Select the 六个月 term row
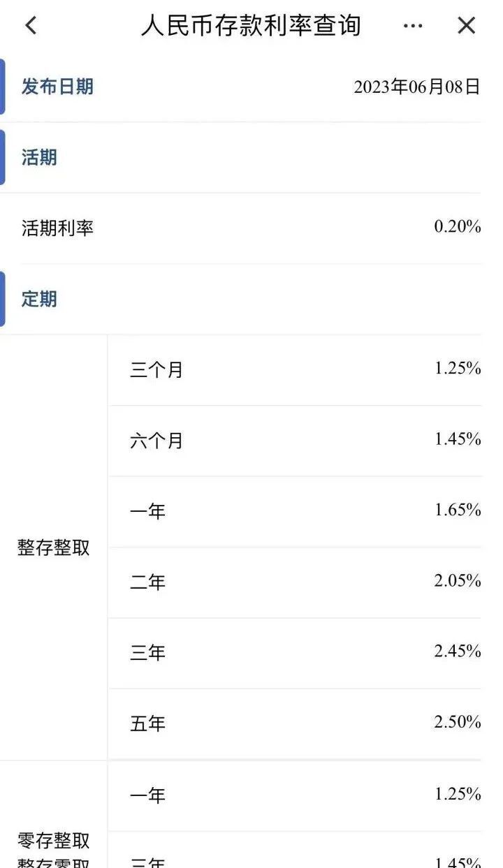This screenshot has width=503, height=868. [x=156, y=441]
